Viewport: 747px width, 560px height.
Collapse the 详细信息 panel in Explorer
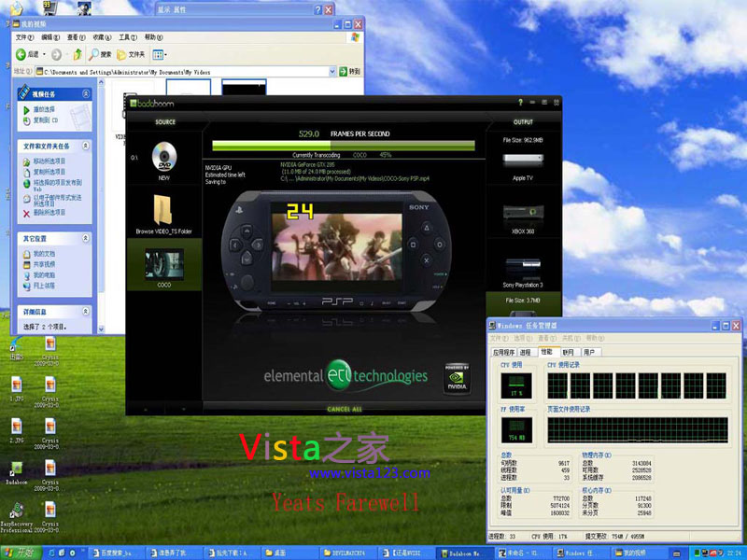[86, 312]
